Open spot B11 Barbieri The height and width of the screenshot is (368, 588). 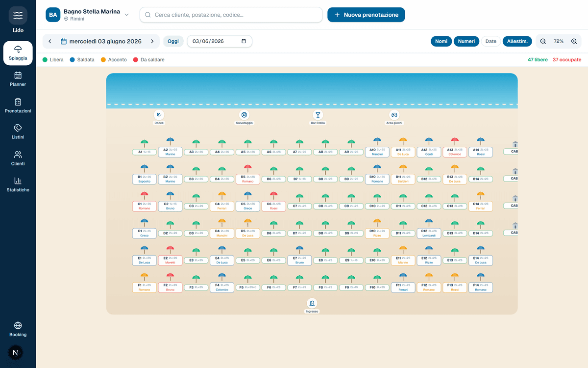tap(403, 179)
